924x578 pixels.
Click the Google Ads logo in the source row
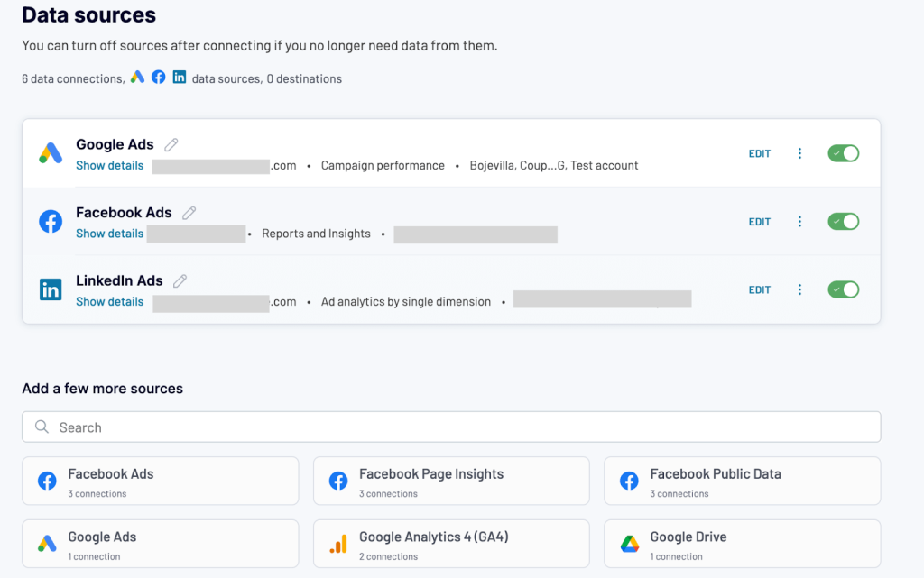[x=51, y=153]
